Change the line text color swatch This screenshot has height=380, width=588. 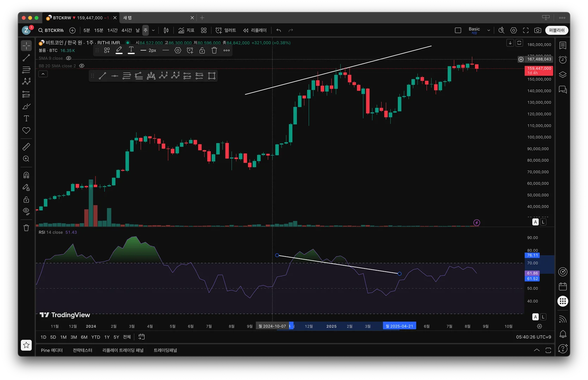[131, 50]
